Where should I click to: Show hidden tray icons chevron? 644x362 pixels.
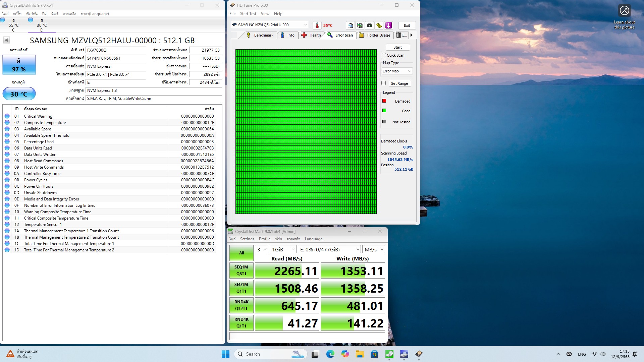pyautogui.click(x=558, y=354)
